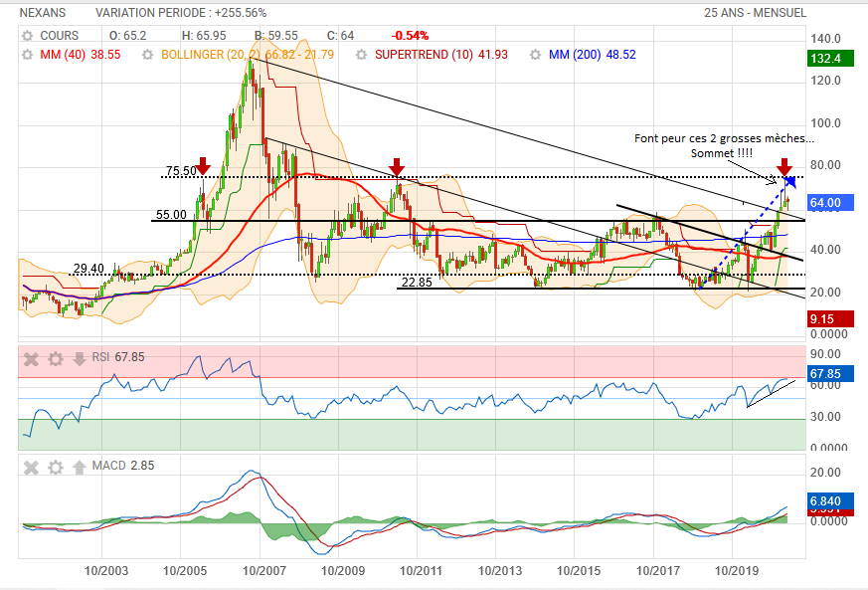Click the blue 67.85 RSI axis tag

pyautogui.click(x=831, y=374)
